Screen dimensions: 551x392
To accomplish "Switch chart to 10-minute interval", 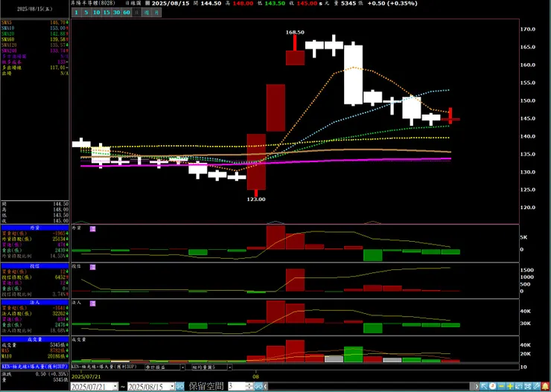I will 97,13.
